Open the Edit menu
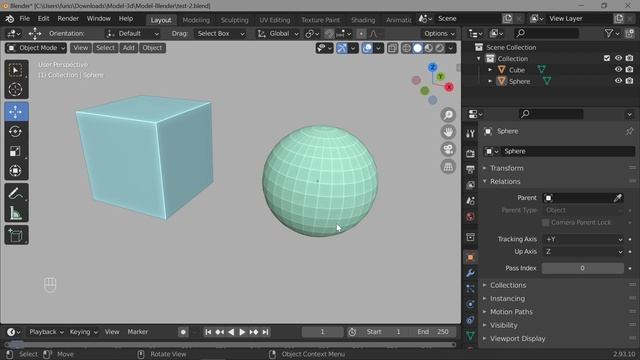Screen dimensions: 640x360 click(43, 19)
